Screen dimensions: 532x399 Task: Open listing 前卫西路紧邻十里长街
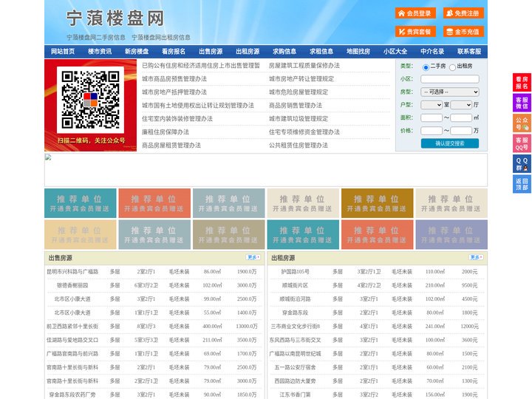tap(72, 327)
